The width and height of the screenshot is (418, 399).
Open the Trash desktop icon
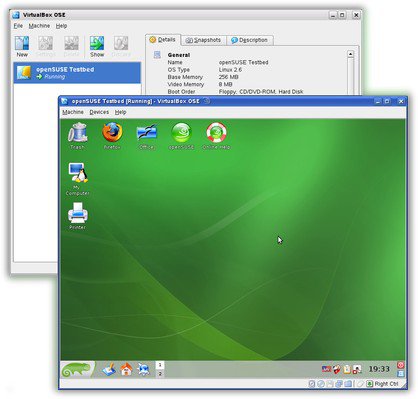click(77, 136)
